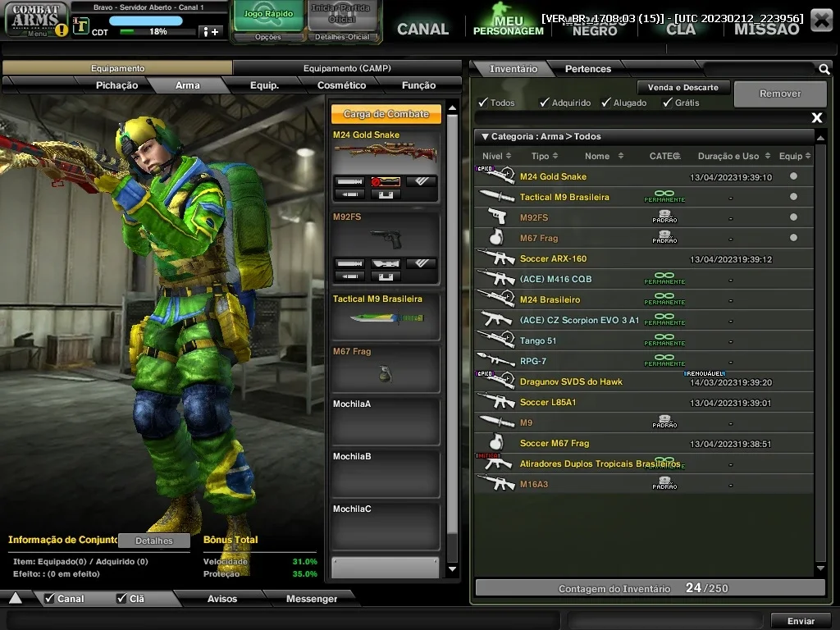Collapse the Categoria: Arma > Todos expander
This screenshot has width=840, height=630.
pos(485,137)
